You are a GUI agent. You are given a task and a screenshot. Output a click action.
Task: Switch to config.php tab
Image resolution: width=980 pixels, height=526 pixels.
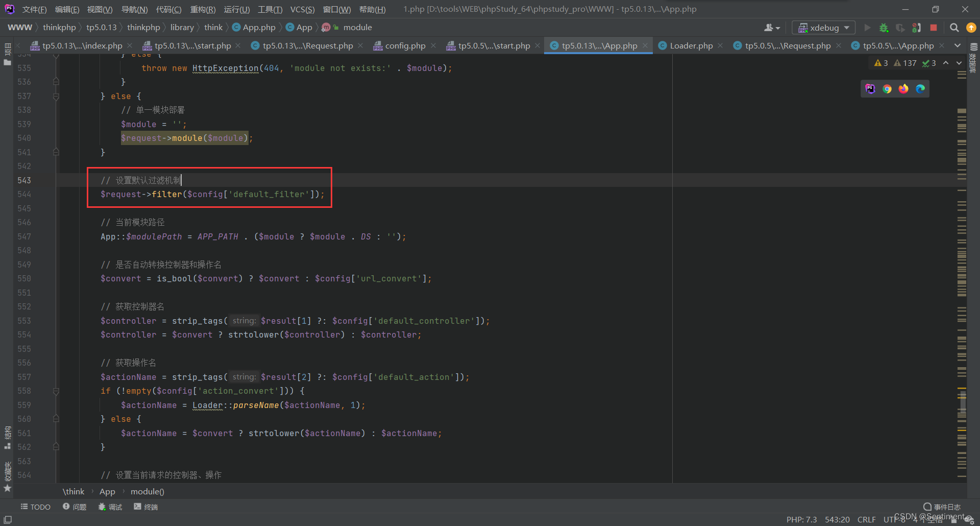pyautogui.click(x=405, y=45)
